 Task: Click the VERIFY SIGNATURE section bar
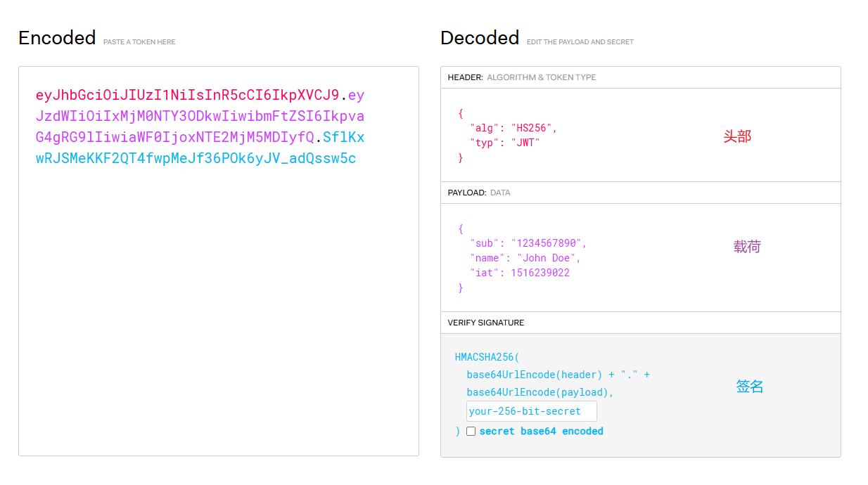coord(641,323)
